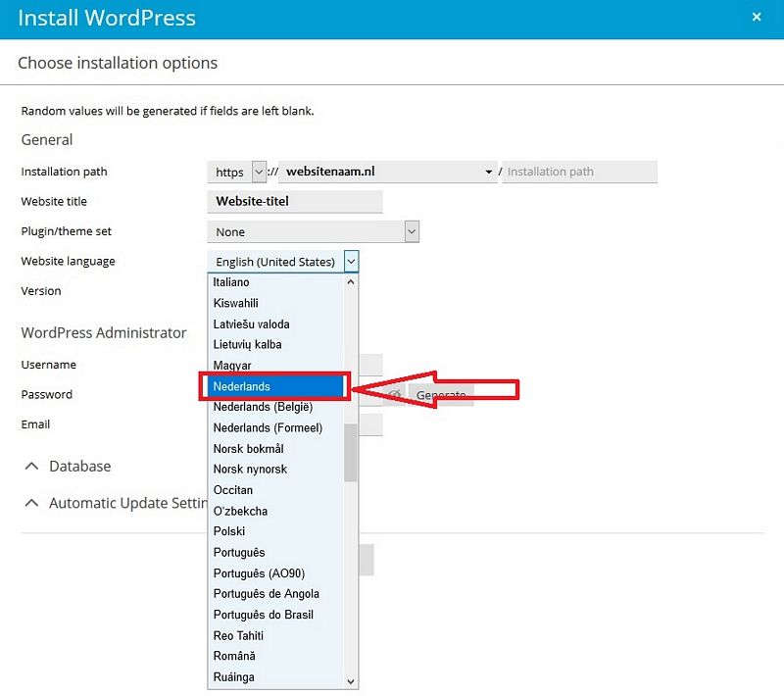Expand the Database section
Viewport: 784px width, 696px height.
(68, 467)
